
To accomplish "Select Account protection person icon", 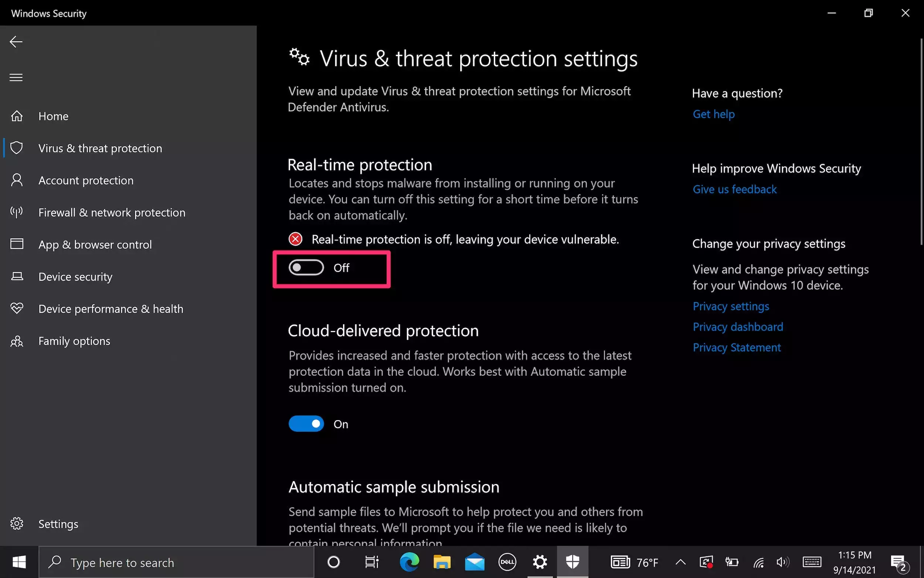I will pyautogui.click(x=17, y=180).
